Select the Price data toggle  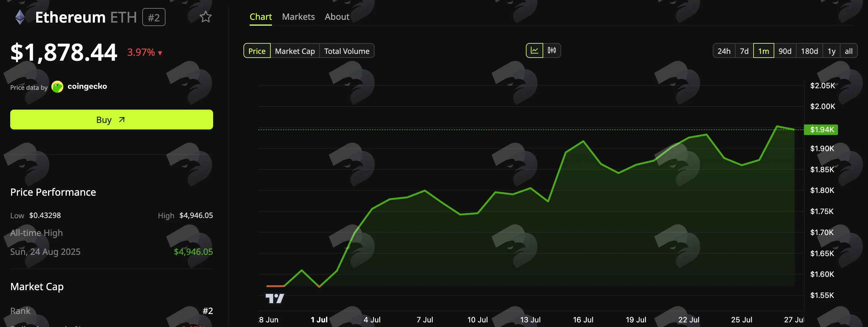coord(257,51)
